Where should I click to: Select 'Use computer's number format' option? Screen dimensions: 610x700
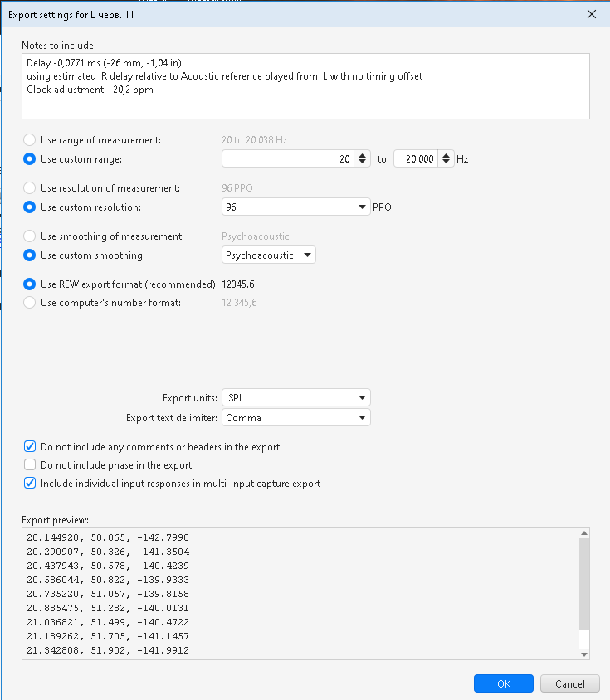tap(31, 303)
